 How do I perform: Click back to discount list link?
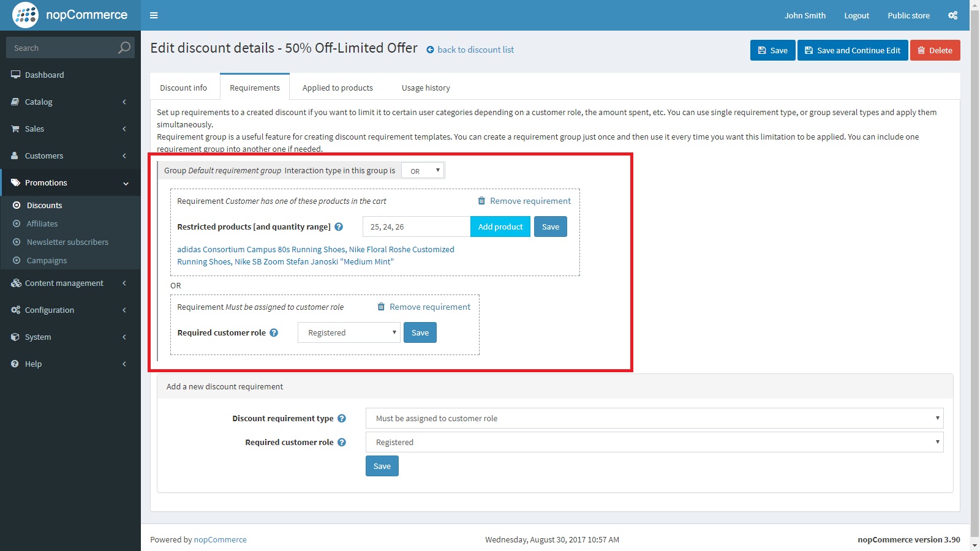click(x=475, y=50)
